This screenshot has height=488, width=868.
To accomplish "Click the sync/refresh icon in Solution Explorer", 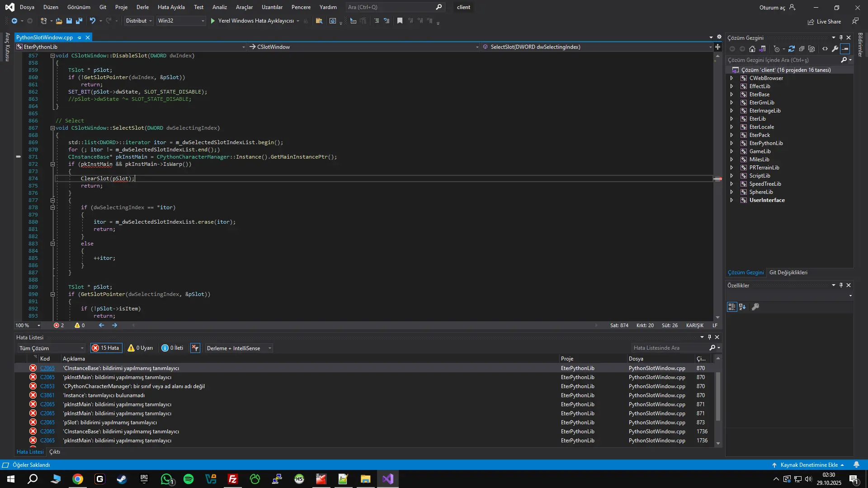I will click(x=791, y=49).
